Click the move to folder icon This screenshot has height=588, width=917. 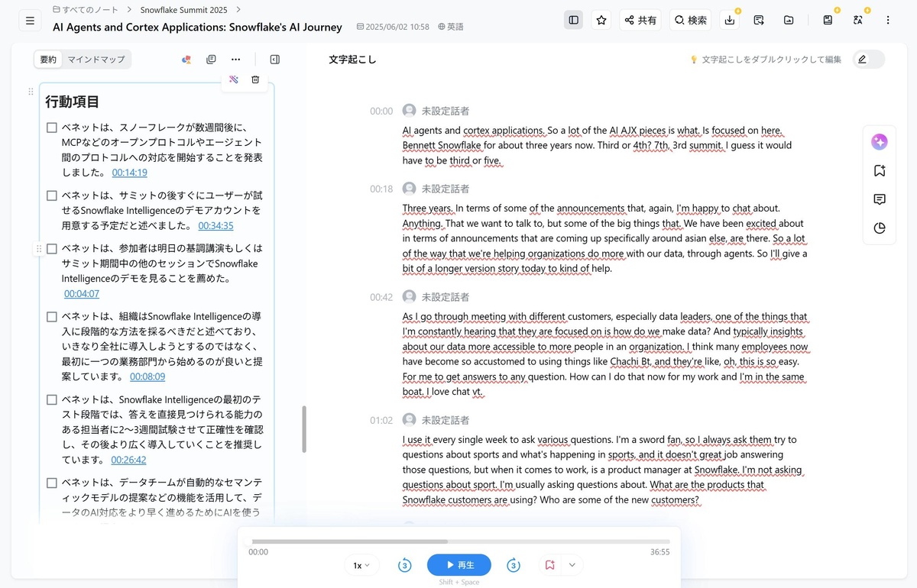[x=789, y=21]
